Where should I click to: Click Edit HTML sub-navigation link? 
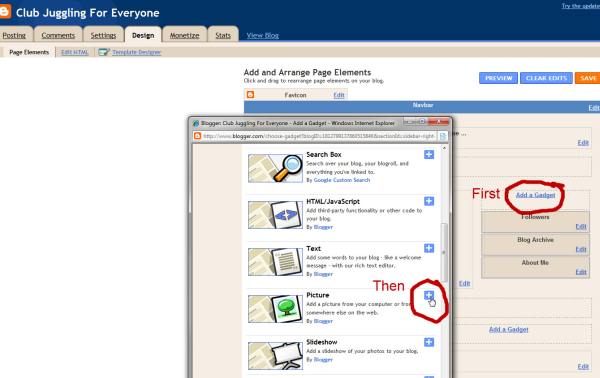[x=75, y=52]
